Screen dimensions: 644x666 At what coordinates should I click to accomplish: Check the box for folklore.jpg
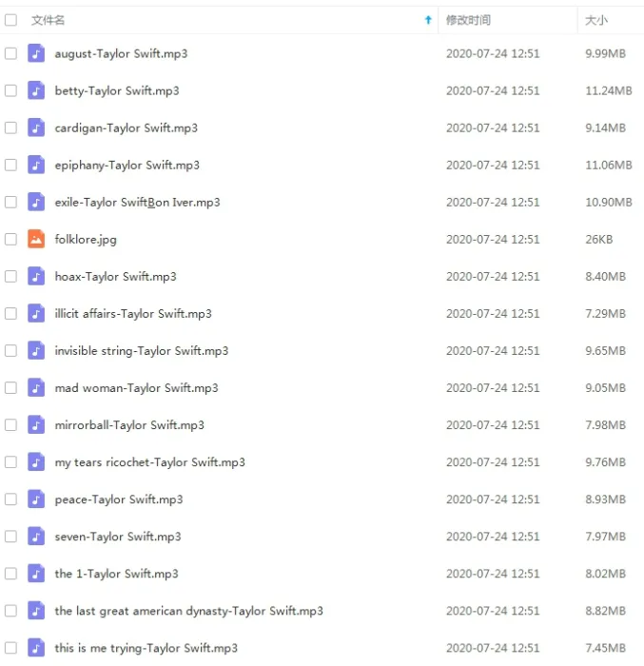point(11,239)
